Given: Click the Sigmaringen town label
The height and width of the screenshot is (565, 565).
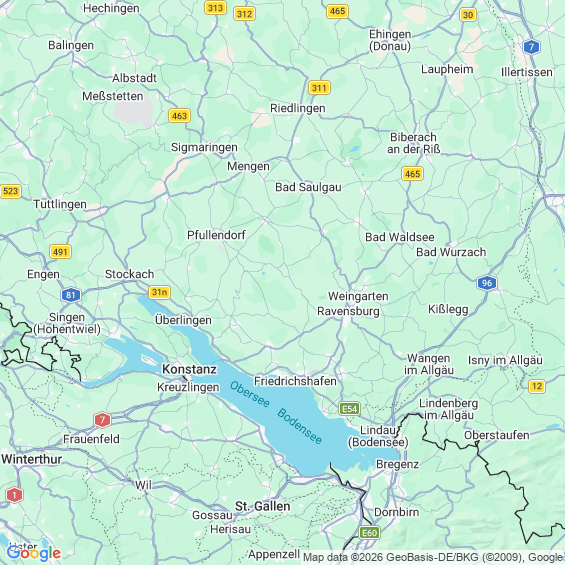Looking at the screenshot, I should coord(204,147).
